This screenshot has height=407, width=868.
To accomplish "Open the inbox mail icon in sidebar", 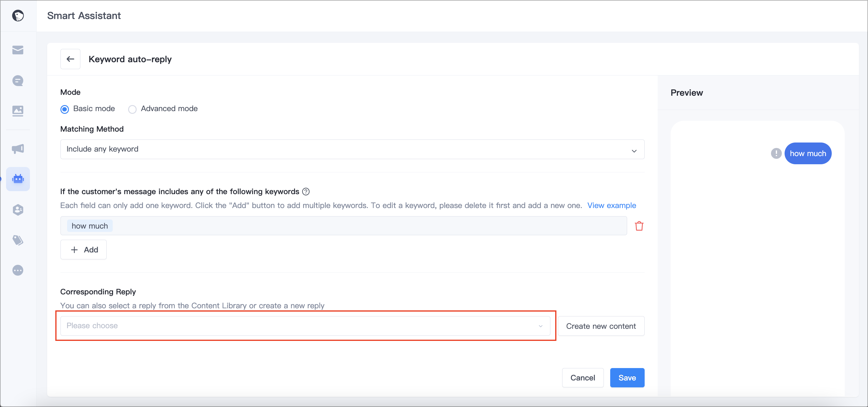I will click(18, 50).
